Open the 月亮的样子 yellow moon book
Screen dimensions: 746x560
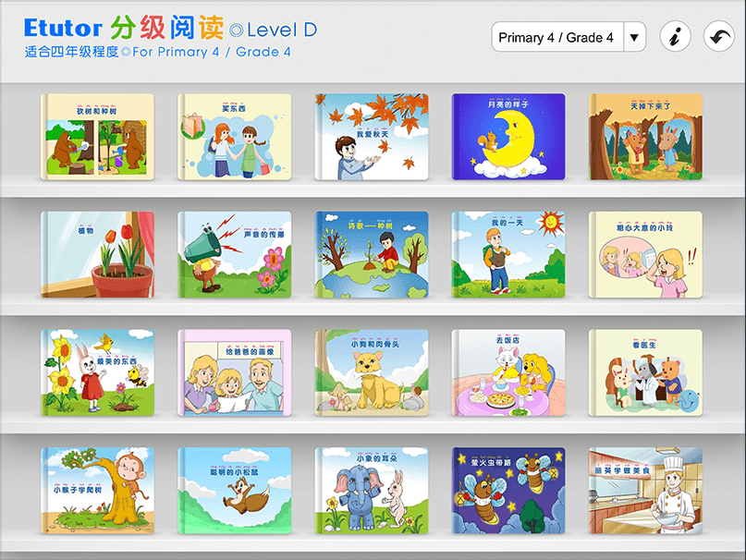point(508,137)
